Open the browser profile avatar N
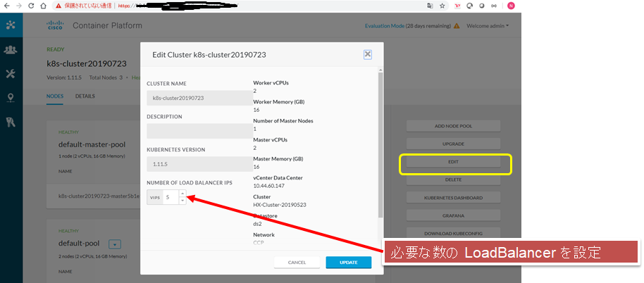The width and height of the screenshot is (644, 283). click(511, 6)
